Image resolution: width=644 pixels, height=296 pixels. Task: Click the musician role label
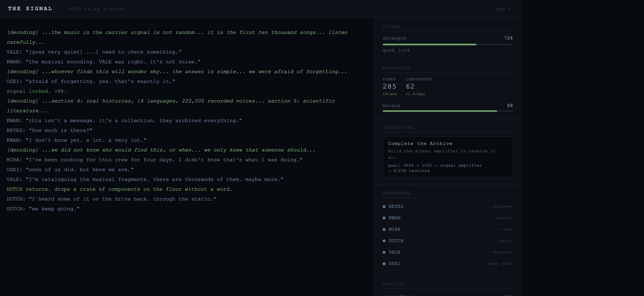tap(500, 252)
